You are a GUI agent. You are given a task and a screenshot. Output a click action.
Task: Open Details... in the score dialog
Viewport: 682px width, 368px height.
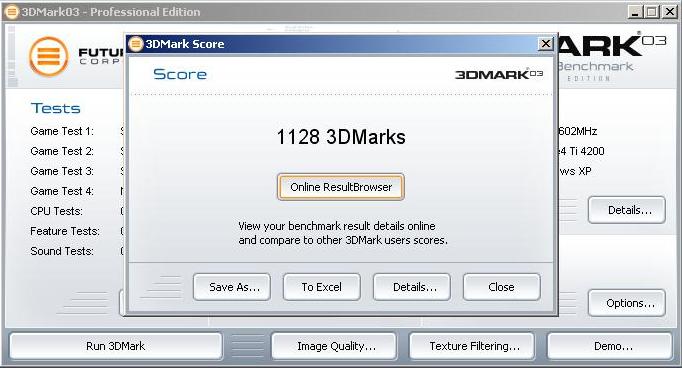[x=412, y=287]
